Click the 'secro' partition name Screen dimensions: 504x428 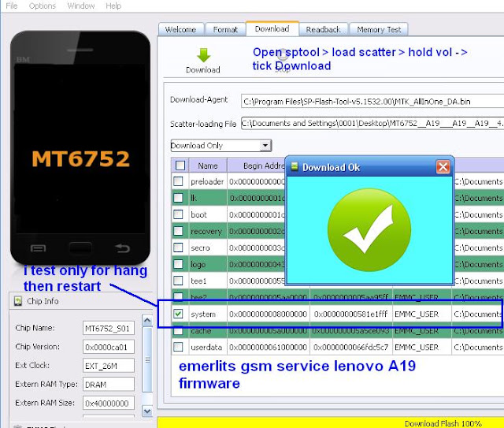click(x=200, y=247)
